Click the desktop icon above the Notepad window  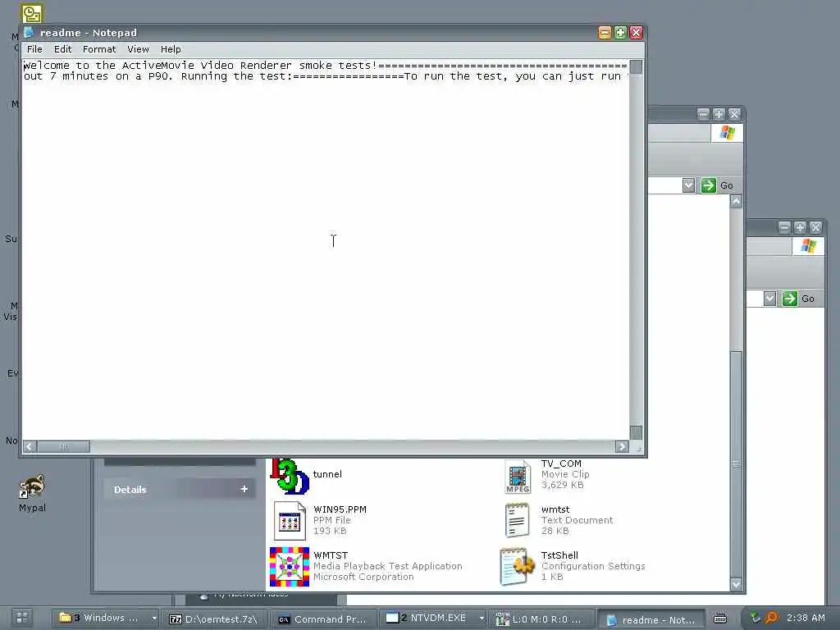32,13
